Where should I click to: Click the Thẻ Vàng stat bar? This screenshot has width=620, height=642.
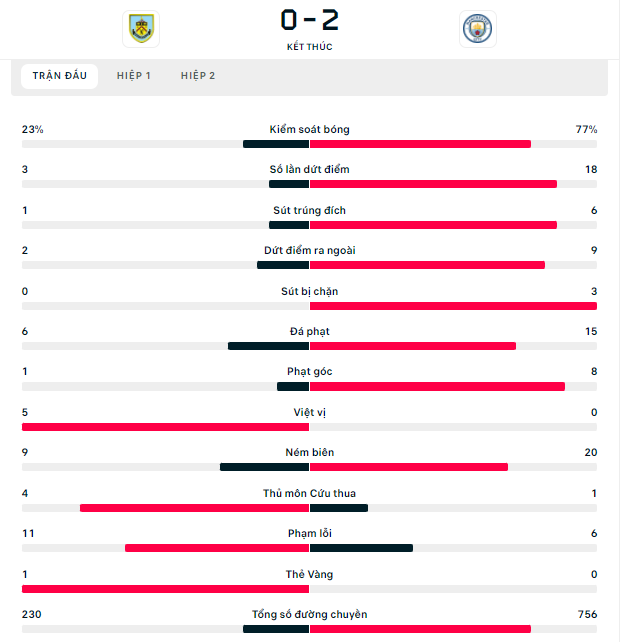pyautogui.click(x=309, y=589)
